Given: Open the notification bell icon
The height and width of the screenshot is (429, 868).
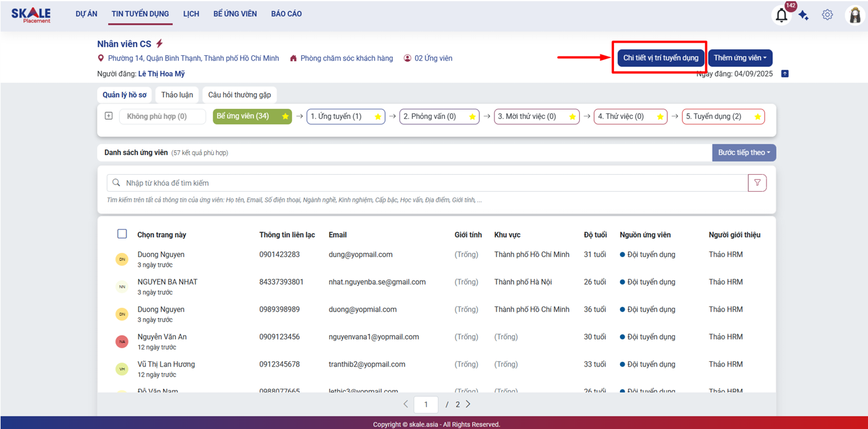Looking at the screenshot, I should (x=781, y=16).
